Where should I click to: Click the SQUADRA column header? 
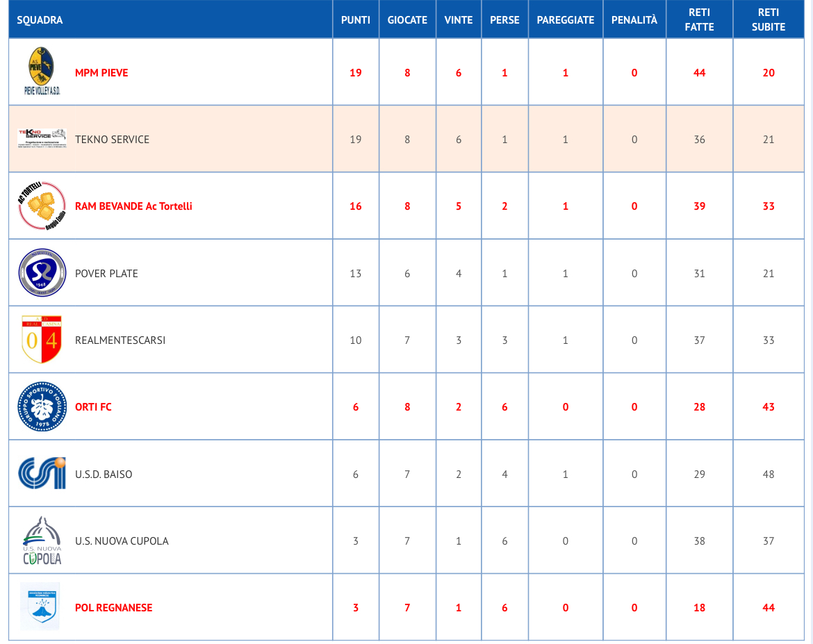click(x=40, y=19)
